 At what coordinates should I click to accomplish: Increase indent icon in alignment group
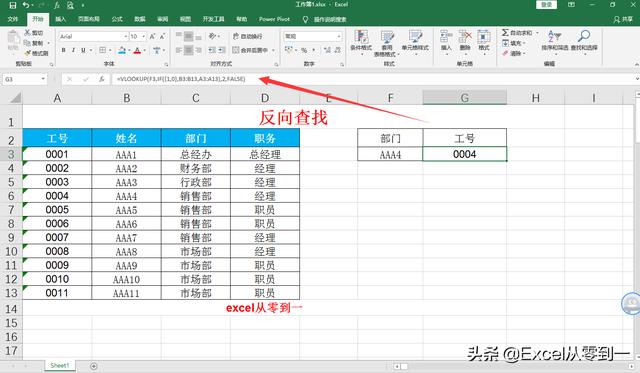tap(222, 50)
